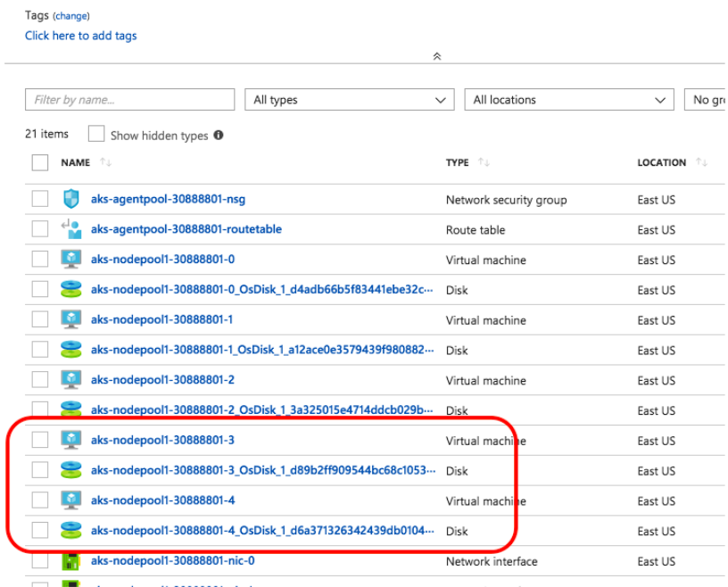Open disk aks-nodepool1-30888801-2_OsDisk_1_3a325015
Image resolution: width=728 pixels, height=587 pixels.
262,409
